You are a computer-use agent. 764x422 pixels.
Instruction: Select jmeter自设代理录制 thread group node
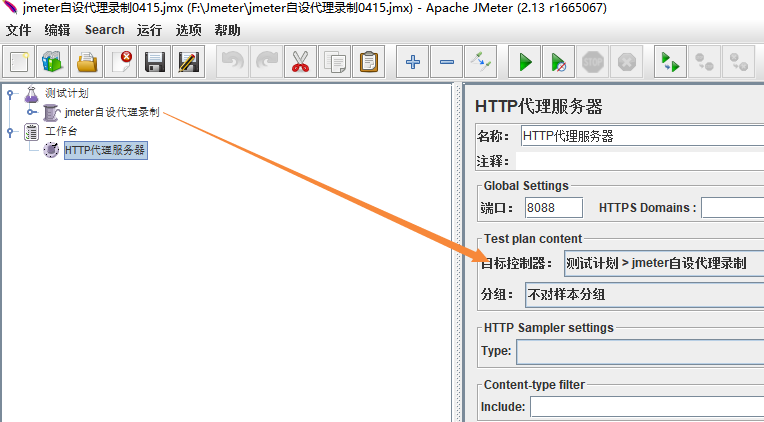(x=112, y=112)
